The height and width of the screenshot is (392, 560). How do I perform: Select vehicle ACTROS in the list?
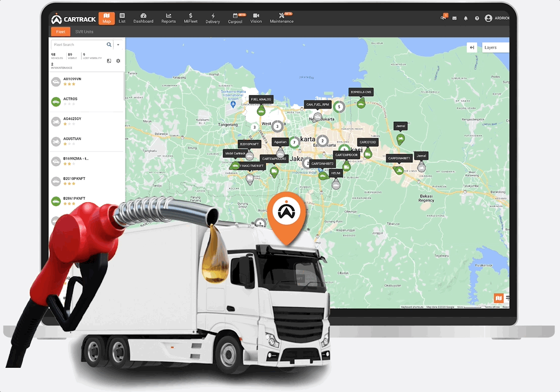coord(87,102)
